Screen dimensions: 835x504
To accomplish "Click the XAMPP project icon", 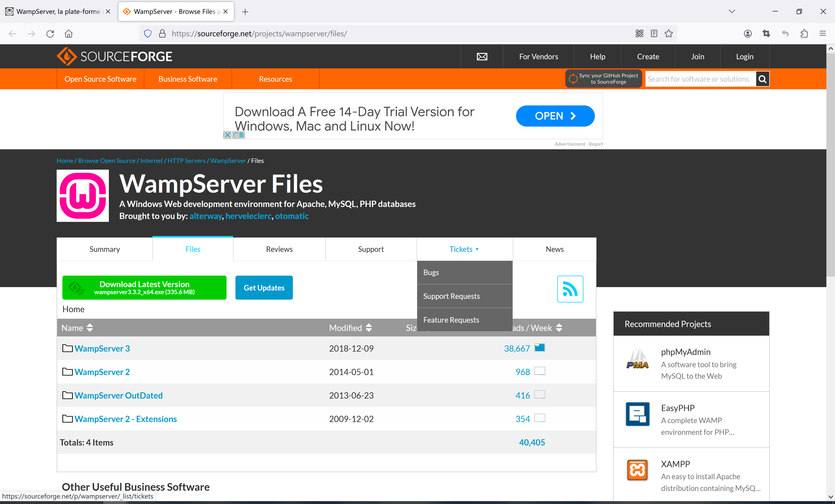I will [x=637, y=470].
